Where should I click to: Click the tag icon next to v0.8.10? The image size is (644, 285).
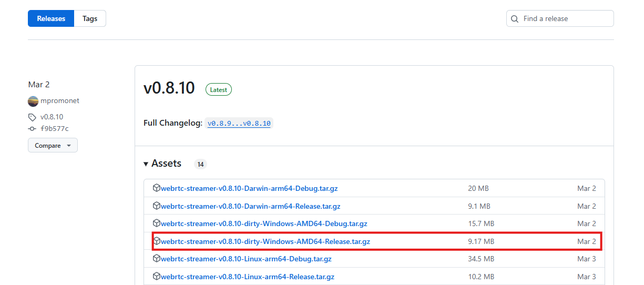[x=33, y=117]
